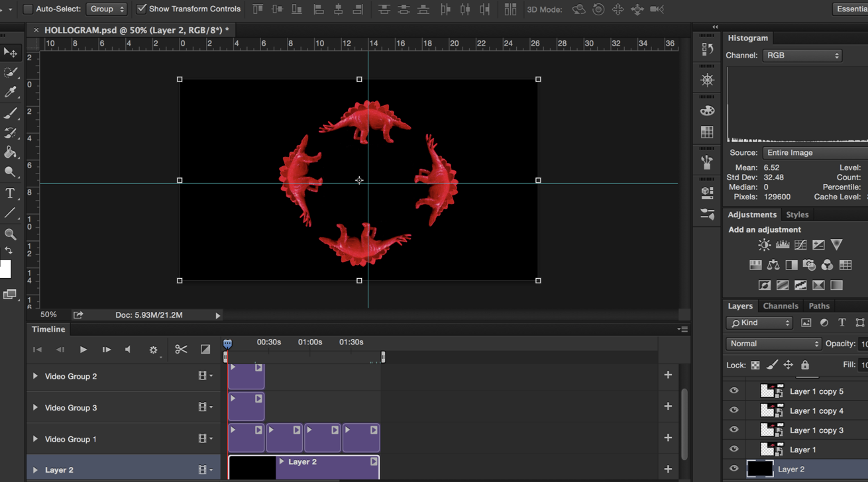Viewport: 868px width, 482px height.
Task: Add a Brightness/Contrast adjustment
Action: coord(764,245)
